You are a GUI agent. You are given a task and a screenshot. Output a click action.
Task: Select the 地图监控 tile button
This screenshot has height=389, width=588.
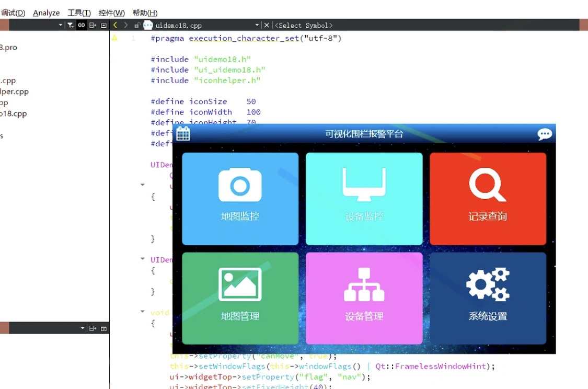point(240,199)
